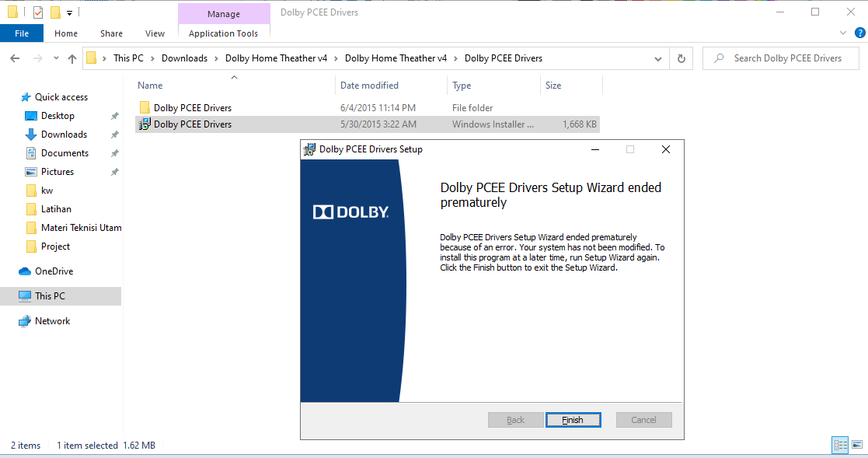
Task: Switch to Details view icon in status bar
Action: click(840, 445)
